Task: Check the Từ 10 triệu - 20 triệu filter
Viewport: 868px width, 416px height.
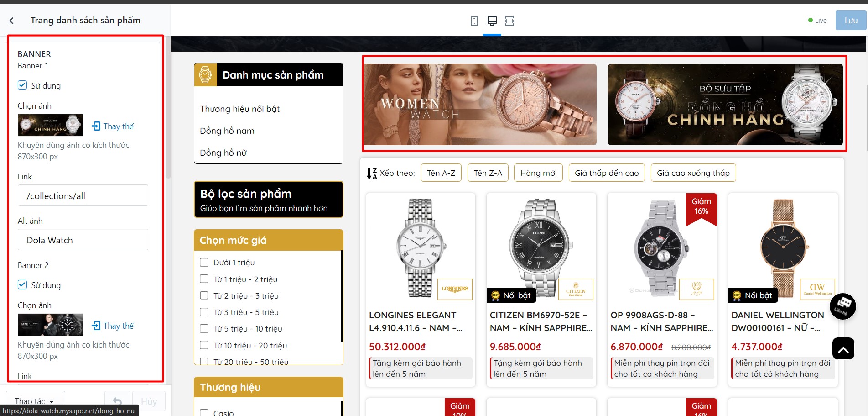Action: pos(204,345)
